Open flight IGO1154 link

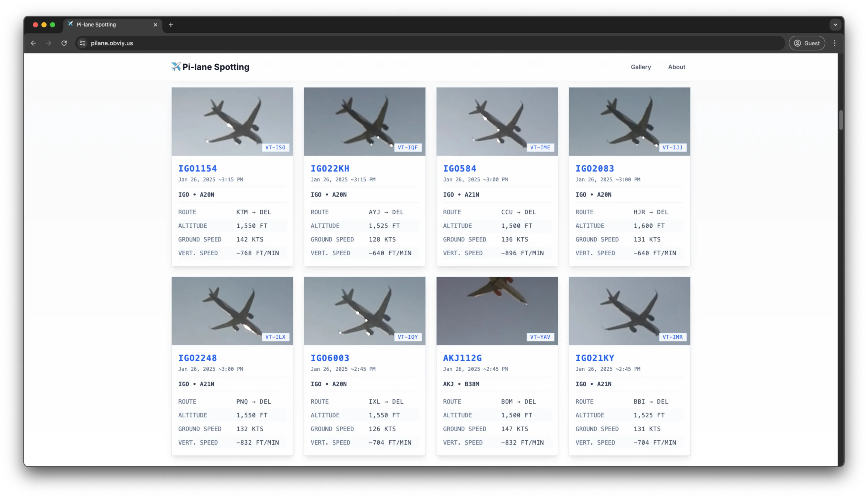198,168
